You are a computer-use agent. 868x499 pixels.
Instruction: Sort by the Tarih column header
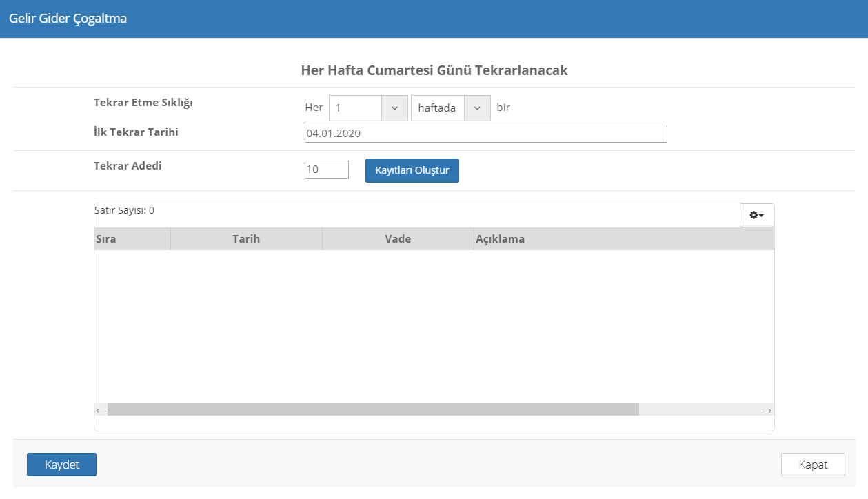click(x=246, y=239)
